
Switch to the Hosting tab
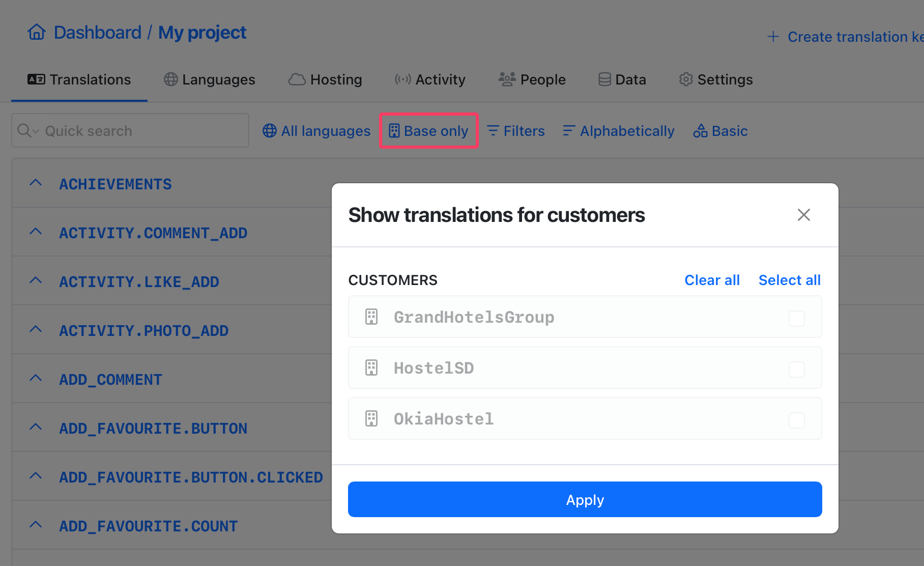point(325,79)
